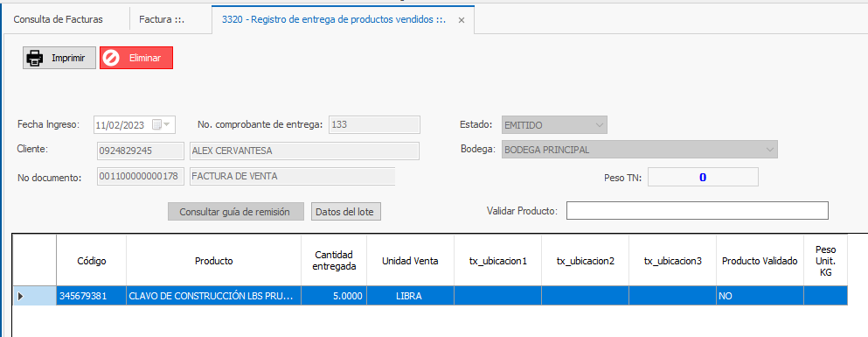Viewport: 868px width, 337px height.
Task: Click the Unidad Venta column header
Action: pos(410,261)
